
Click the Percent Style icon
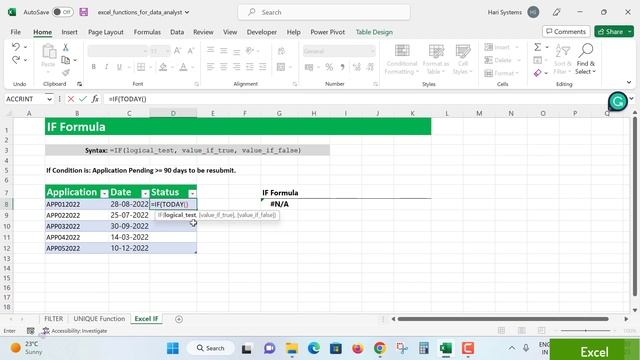click(x=329, y=67)
